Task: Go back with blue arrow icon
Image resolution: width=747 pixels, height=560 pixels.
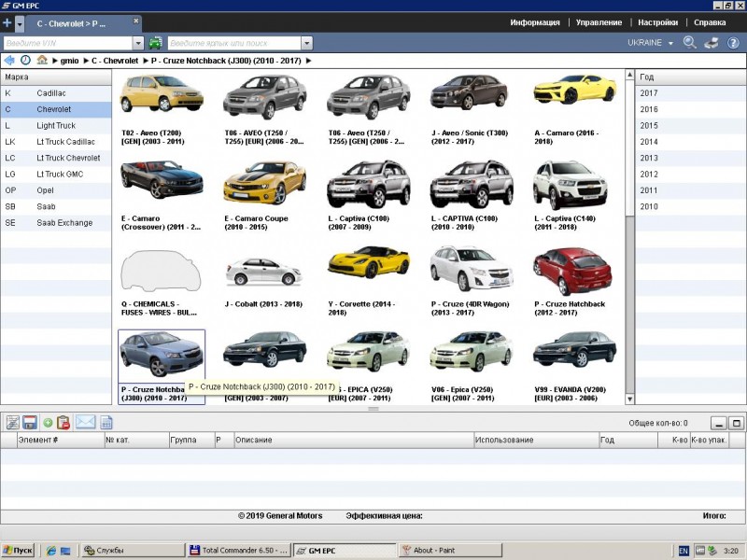Action: [x=9, y=61]
